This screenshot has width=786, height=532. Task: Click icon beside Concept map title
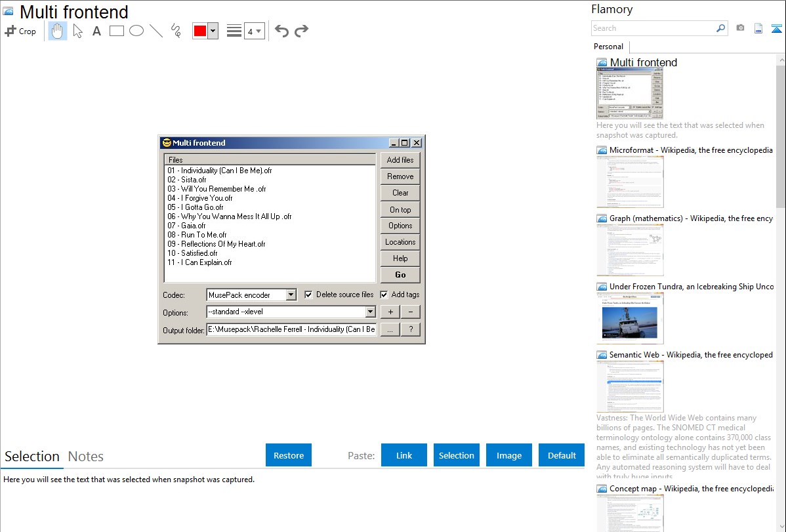click(x=602, y=489)
